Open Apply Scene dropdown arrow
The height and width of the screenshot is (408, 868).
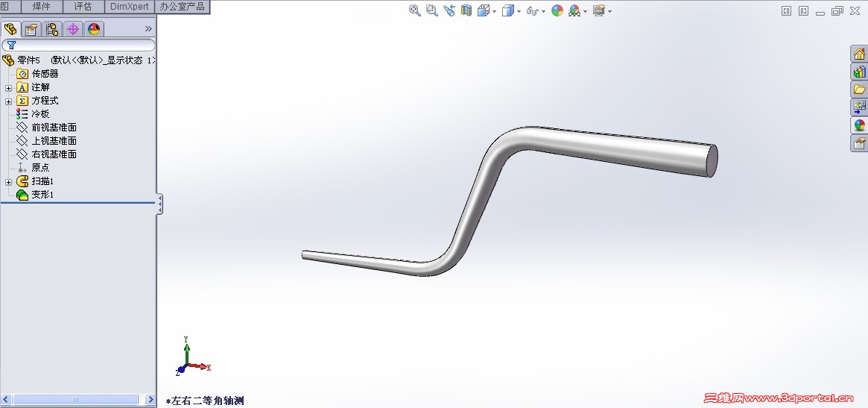pos(585,11)
